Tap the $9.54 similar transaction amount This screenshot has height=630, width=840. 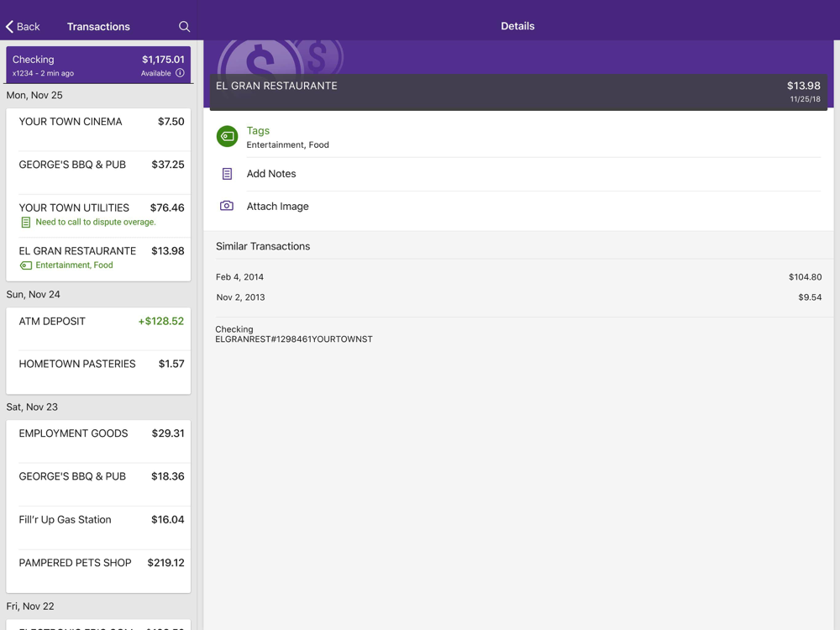(810, 297)
